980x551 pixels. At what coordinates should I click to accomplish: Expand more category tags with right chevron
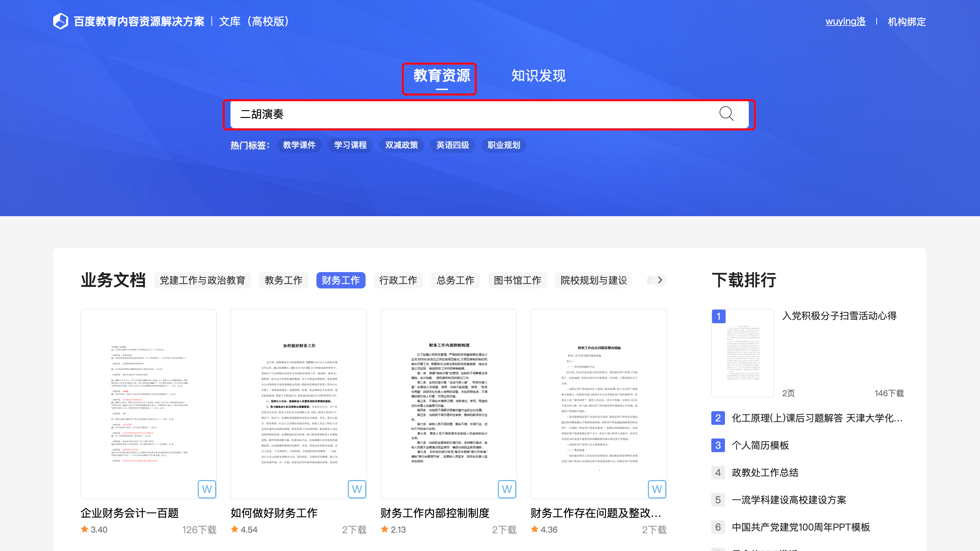click(x=660, y=280)
